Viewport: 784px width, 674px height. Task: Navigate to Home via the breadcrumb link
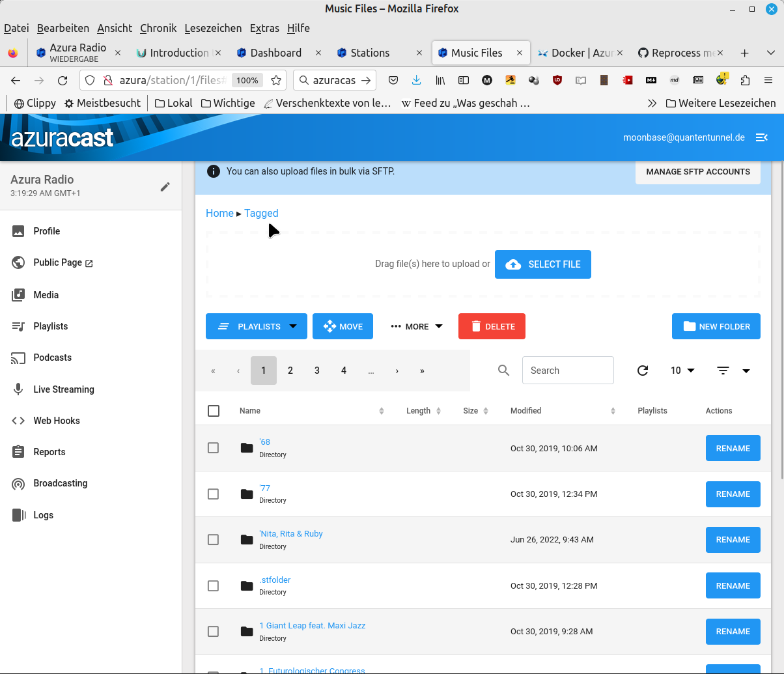click(219, 213)
